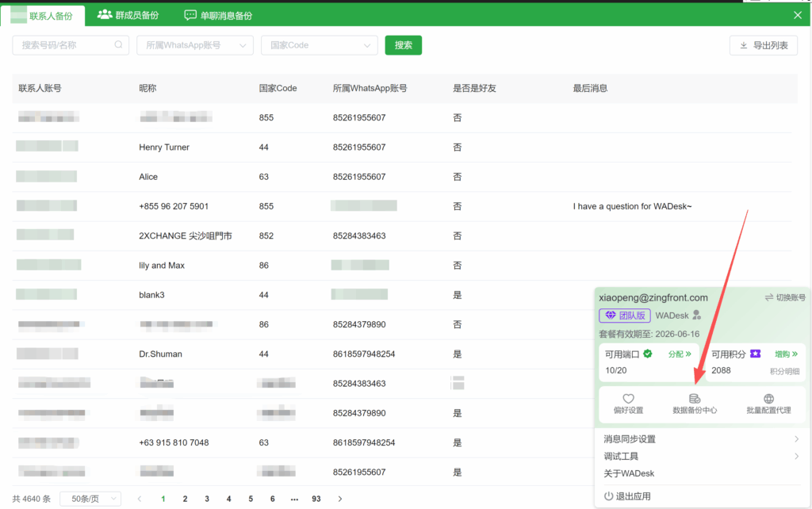Open 偏好设置 heart icon

pyautogui.click(x=628, y=399)
